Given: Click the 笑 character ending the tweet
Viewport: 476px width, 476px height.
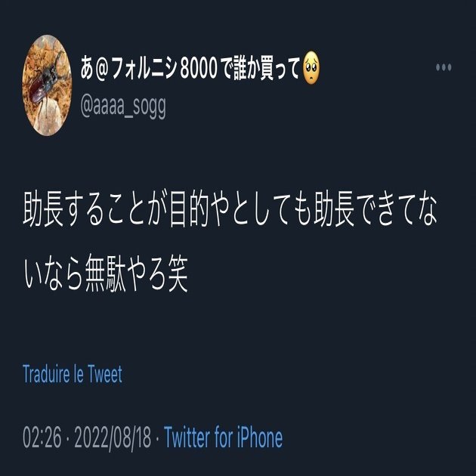Looking at the screenshot, I should [x=178, y=273].
